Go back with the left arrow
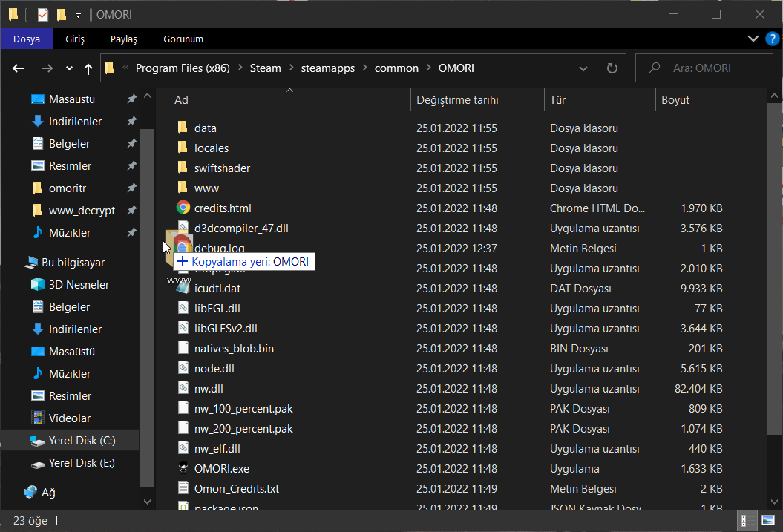Viewport: 783px width, 532px height. (x=19, y=68)
